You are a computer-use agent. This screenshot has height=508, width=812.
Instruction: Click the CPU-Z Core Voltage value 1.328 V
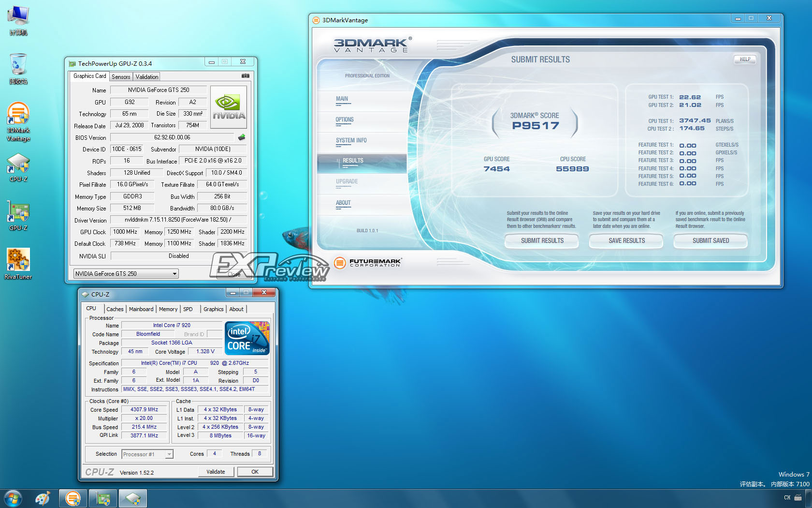click(205, 352)
